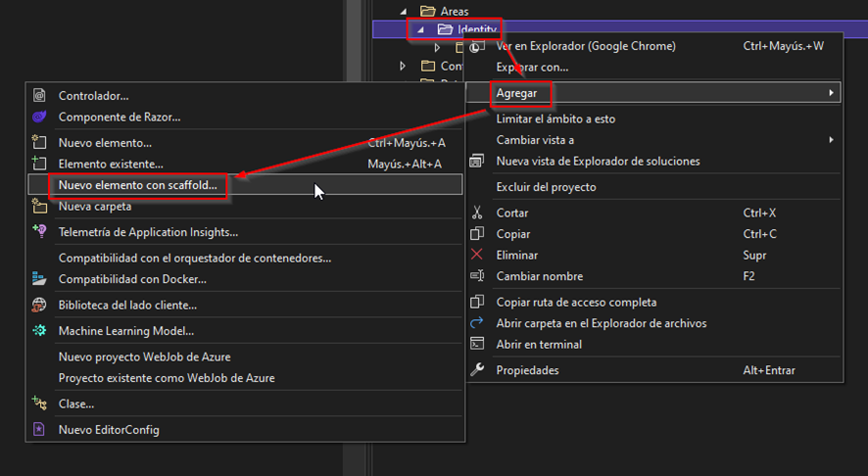Click the Machine Learning Model icon
Viewport: 868px width, 476px height.
tap(39, 331)
